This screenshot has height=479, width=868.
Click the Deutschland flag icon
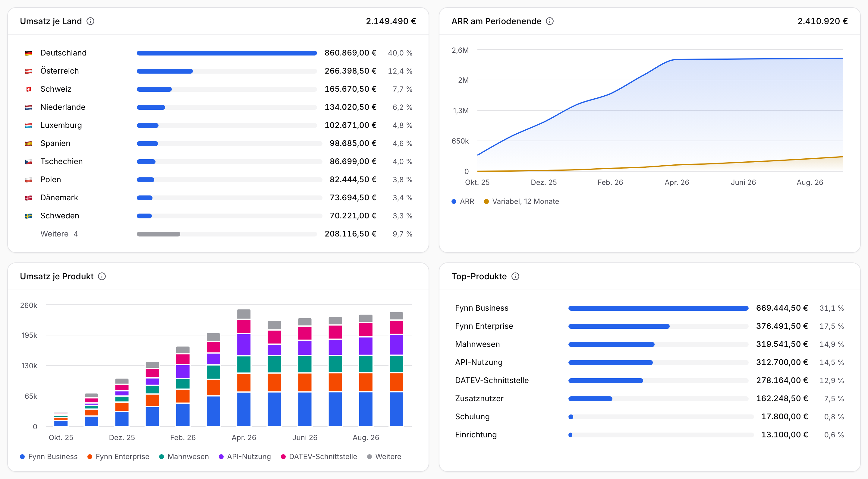click(x=29, y=53)
